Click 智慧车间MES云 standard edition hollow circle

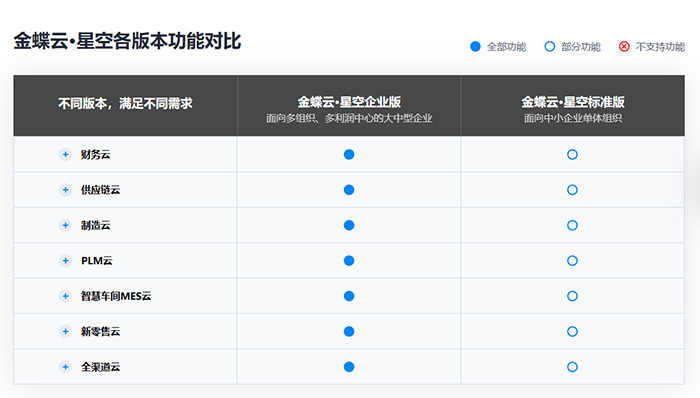click(572, 296)
